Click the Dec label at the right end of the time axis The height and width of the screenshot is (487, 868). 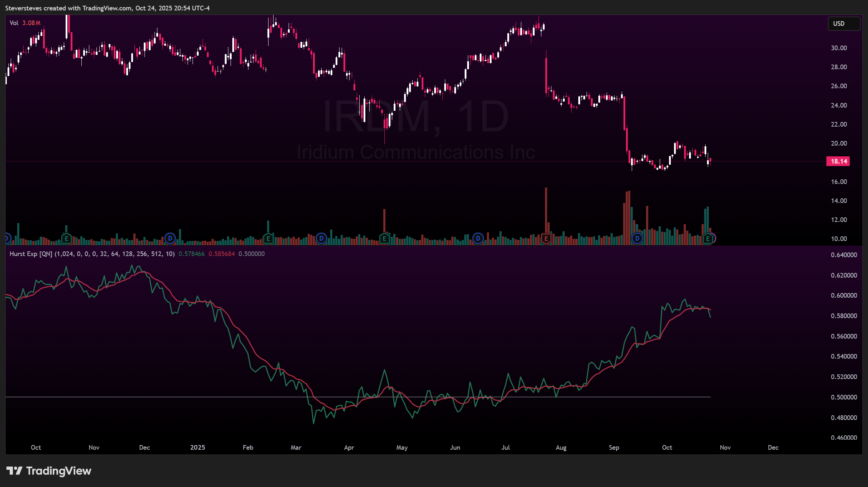[773, 448]
